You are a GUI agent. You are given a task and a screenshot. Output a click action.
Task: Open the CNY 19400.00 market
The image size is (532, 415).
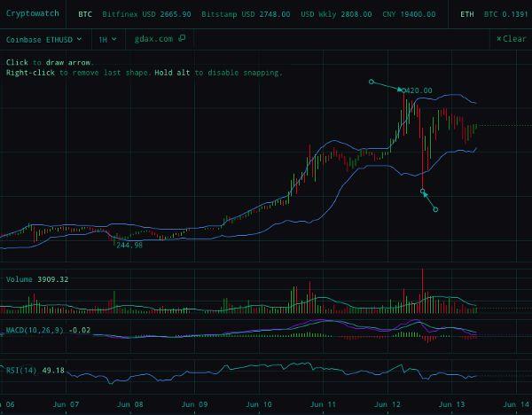[409, 14]
